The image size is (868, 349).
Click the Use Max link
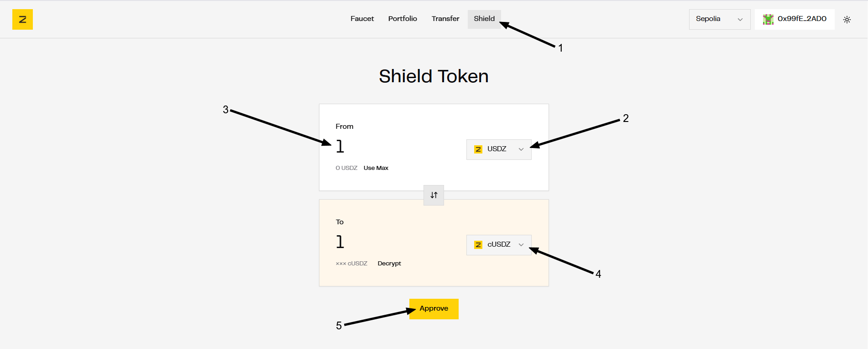tap(376, 168)
